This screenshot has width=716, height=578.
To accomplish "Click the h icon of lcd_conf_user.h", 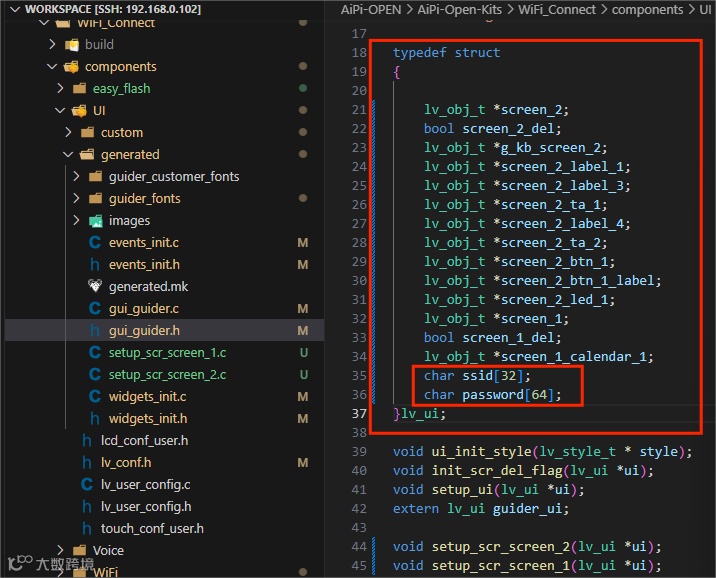I will point(87,441).
